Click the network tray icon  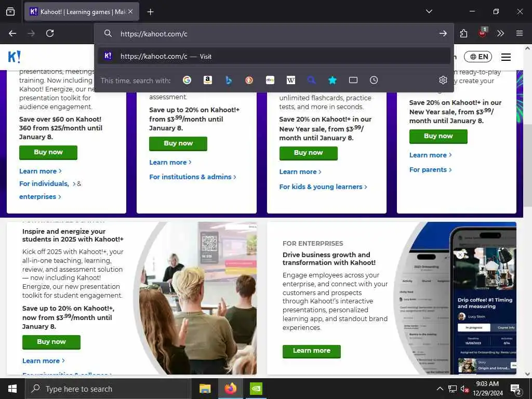(x=453, y=389)
